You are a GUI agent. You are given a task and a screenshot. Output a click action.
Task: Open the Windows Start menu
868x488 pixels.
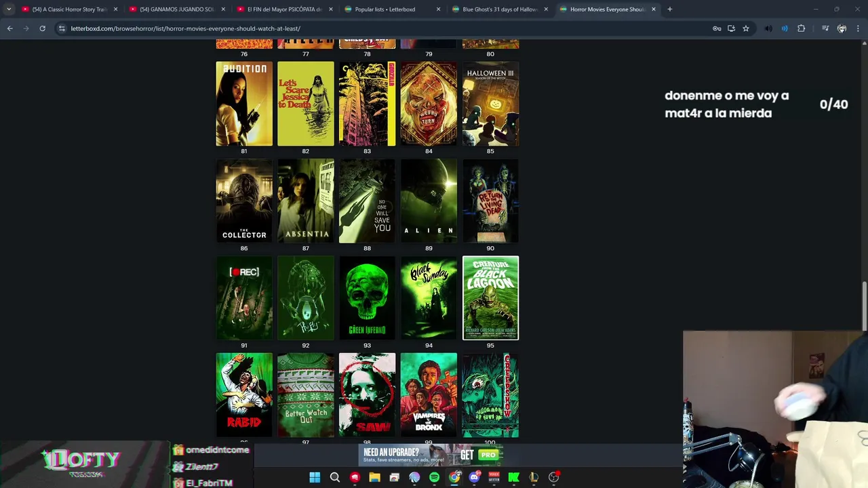pyautogui.click(x=315, y=477)
